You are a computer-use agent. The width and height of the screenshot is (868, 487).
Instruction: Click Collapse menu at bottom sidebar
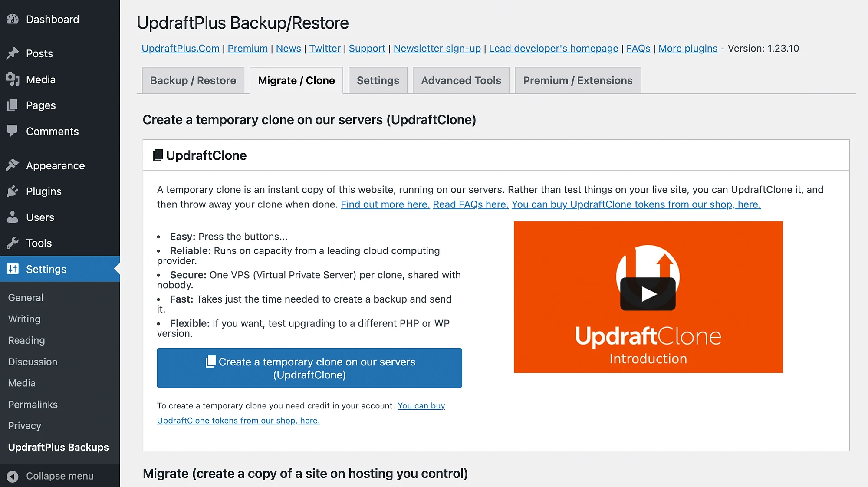(x=60, y=476)
